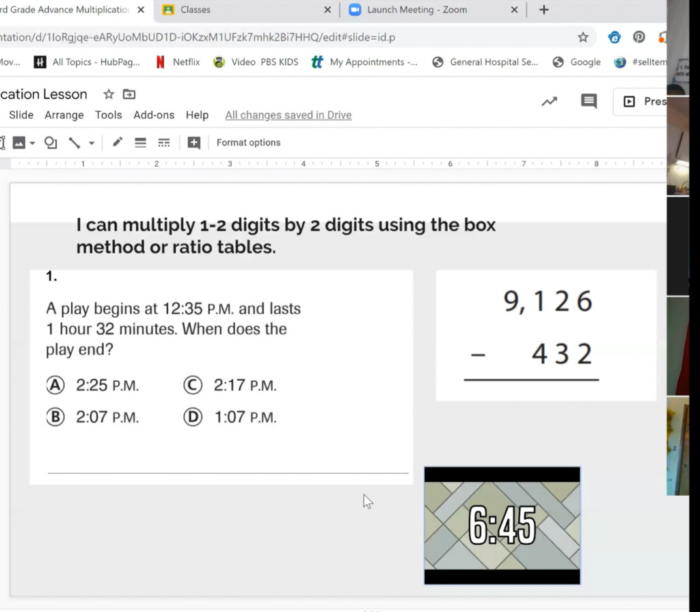Click the Add comment toolbar icon
This screenshot has height=612, width=700.
(x=193, y=142)
